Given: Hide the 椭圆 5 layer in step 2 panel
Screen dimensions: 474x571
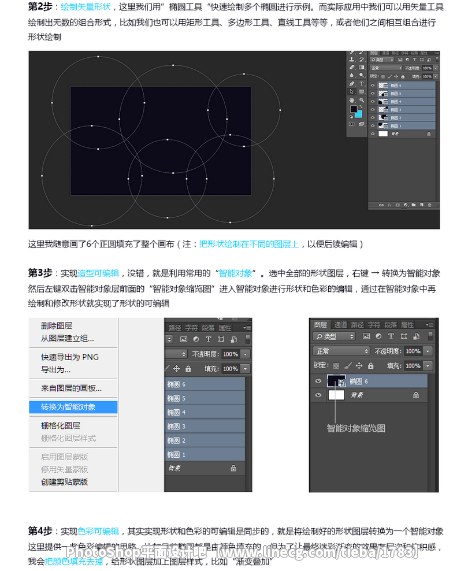Looking at the screenshot, I should (x=372, y=94).
